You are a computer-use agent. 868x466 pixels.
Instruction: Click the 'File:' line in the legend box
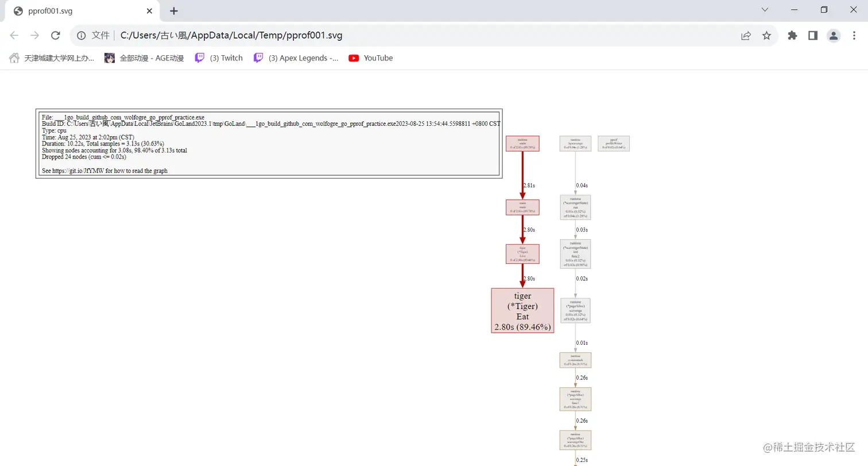[123, 117]
